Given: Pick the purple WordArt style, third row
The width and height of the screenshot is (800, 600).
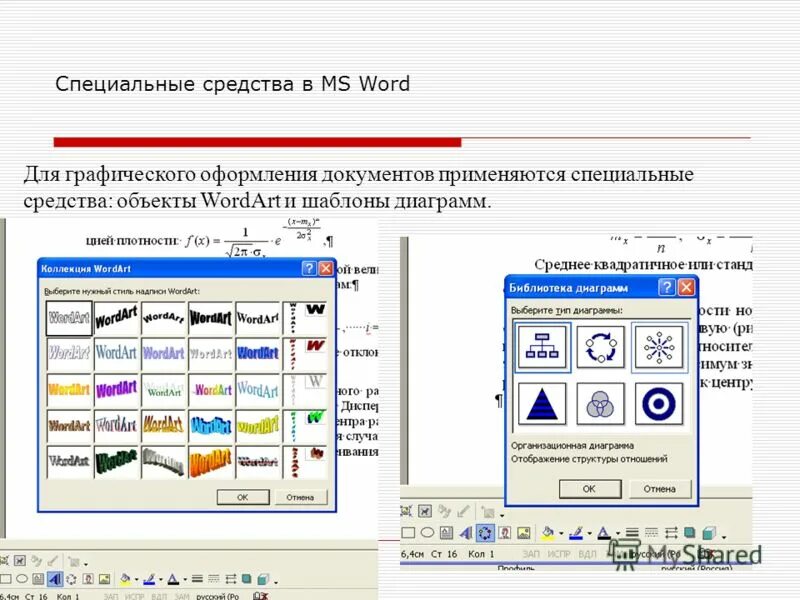Looking at the screenshot, I should 116,390.
